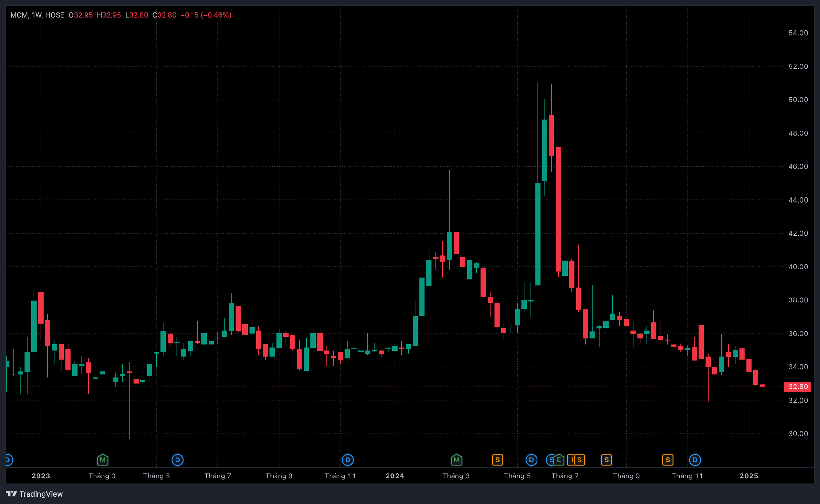Click the 50.00 price axis label
This screenshot has width=820, height=504.
798,100
